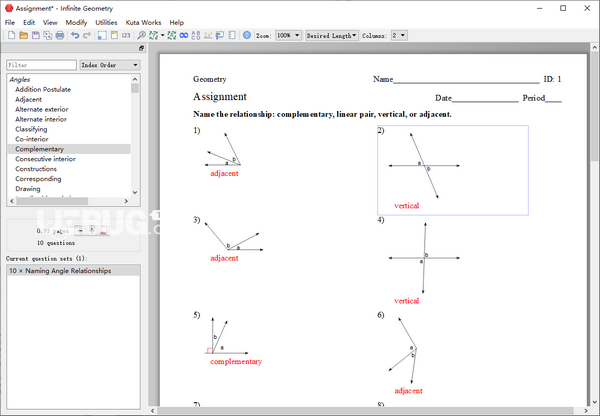Click the blue infinity icon

184,36
